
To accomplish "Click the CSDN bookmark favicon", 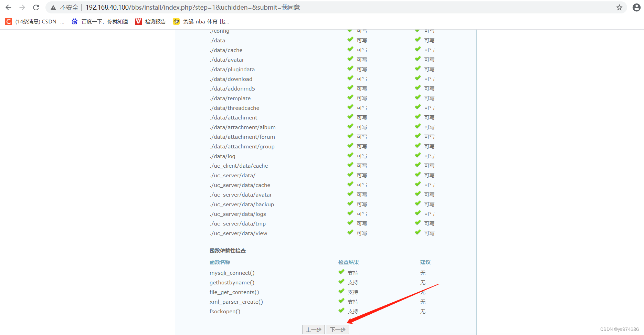I will 9,21.
